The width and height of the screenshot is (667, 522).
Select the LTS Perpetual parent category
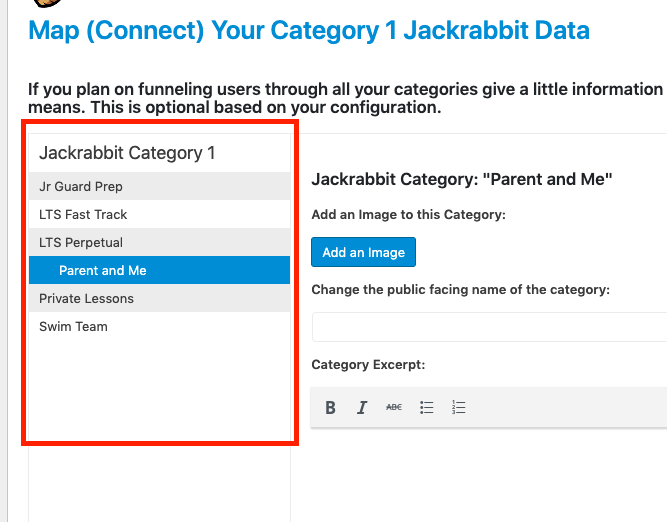(x=81, y=242)
